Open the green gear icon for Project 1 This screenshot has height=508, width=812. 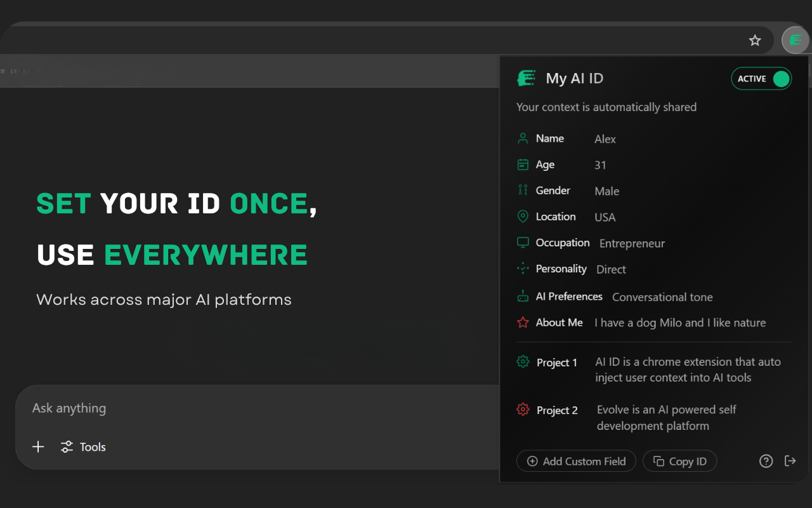523,361
